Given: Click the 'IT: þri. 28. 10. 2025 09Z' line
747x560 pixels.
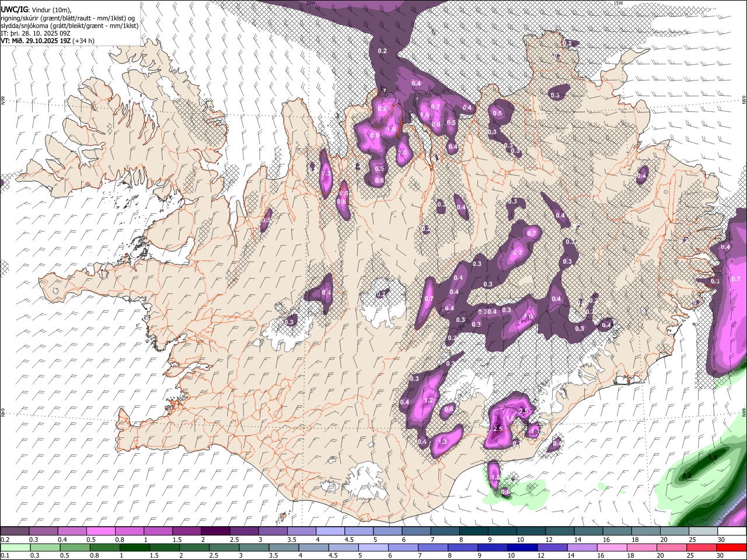Looking at the screenshot, I should click(x=34, y=33).
